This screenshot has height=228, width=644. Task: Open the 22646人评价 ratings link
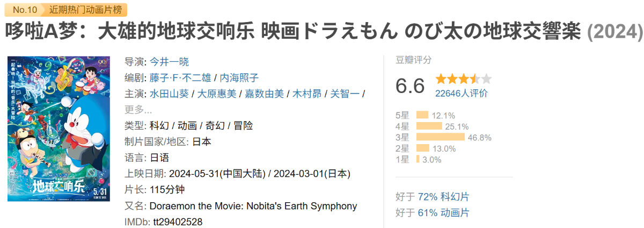click(x=461, y=93)
